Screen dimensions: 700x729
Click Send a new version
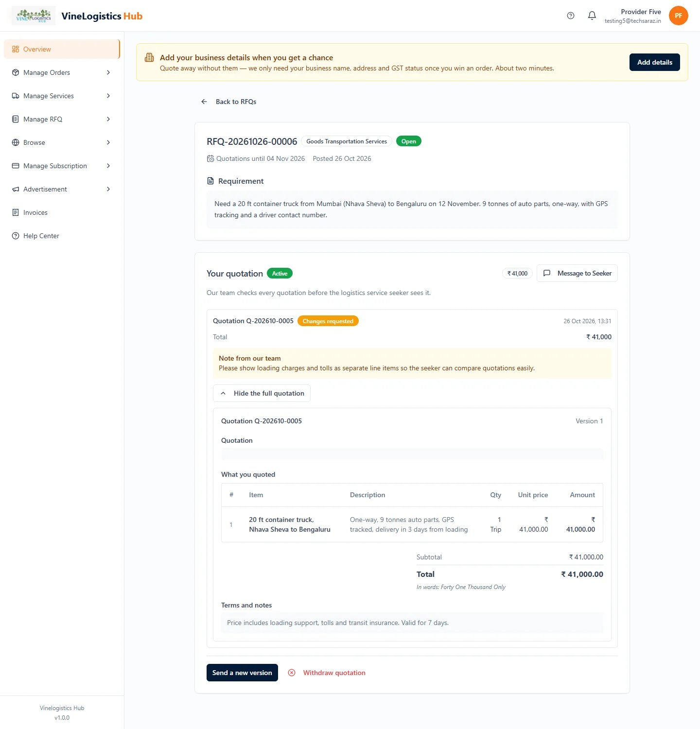pos(242,673)
